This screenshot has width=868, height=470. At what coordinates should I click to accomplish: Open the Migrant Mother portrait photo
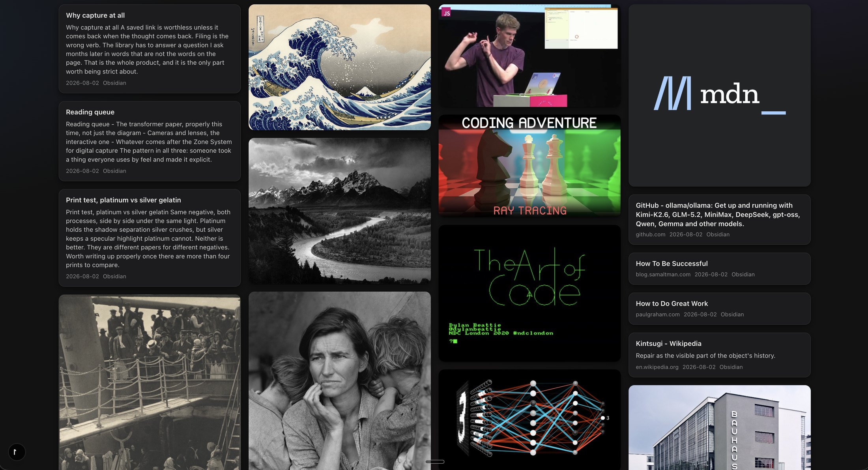pyautogui.click(x=340, y=381)
